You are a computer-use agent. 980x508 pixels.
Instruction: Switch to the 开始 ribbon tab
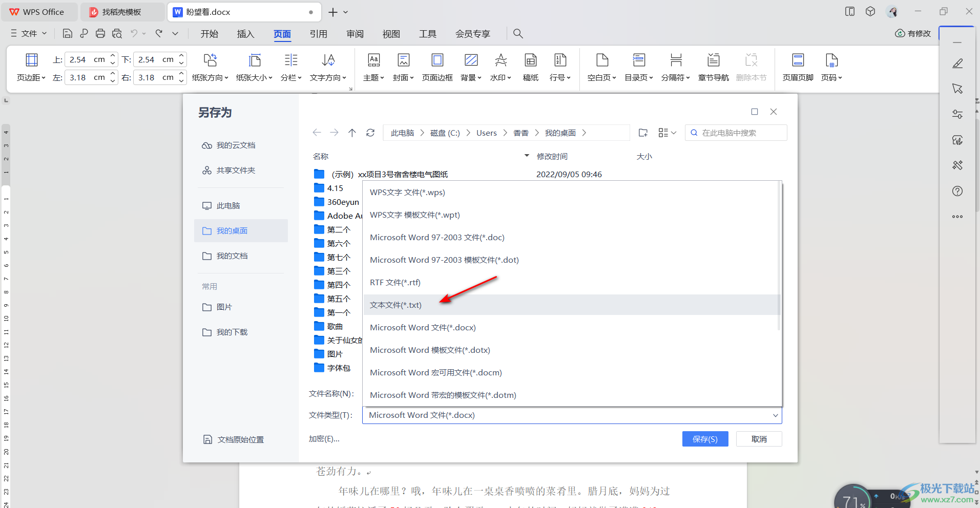[x=209, y=34]
